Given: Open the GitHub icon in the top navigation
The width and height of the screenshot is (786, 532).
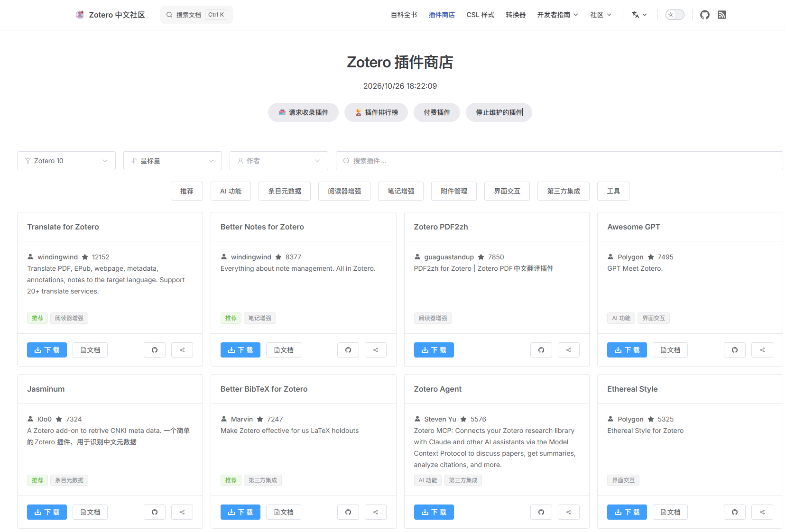Looking at the screenshot, I should 705,15.
